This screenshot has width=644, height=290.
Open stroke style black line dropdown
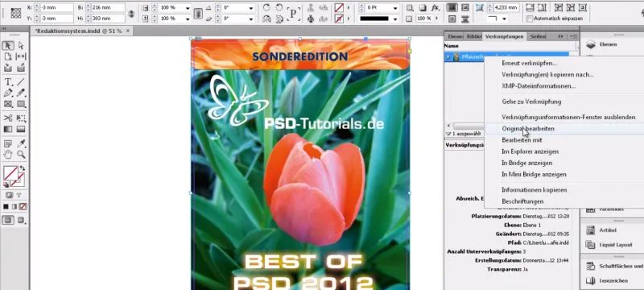coord(395,19)
